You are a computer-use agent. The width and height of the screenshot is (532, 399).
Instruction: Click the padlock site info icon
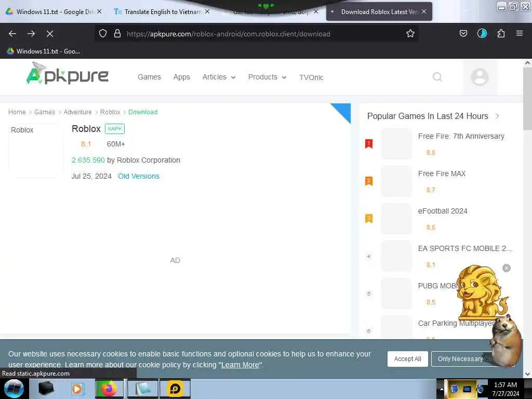[117, 34]
